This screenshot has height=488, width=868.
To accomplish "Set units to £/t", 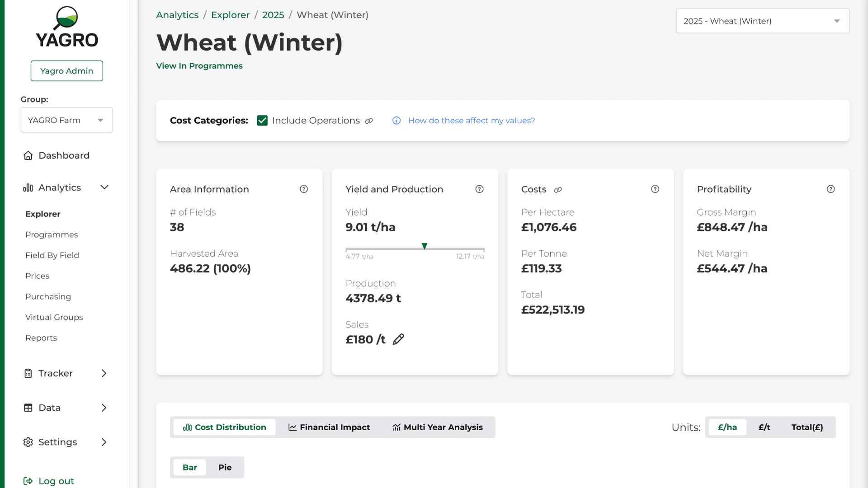I will 764,427.
